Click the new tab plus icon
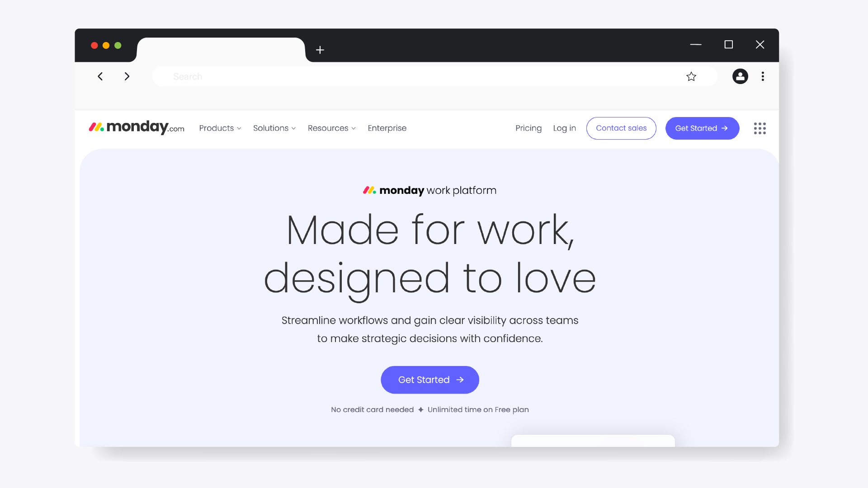Screen dimensions: 868x488 (x=320, y=49)
